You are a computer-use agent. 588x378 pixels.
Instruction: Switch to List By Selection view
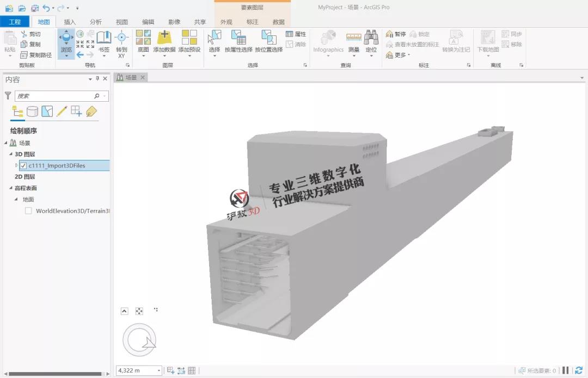click(47, 111)
